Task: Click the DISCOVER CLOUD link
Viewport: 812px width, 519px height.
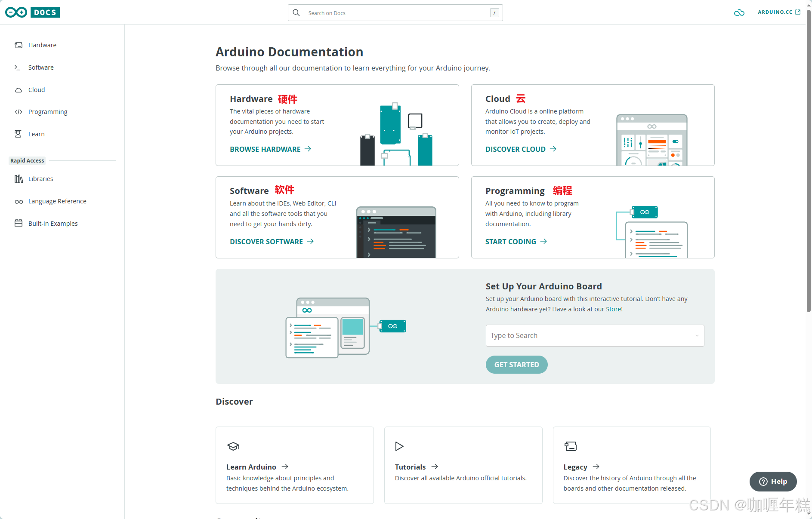Action: pyautogui.click(x=515, y=149)
